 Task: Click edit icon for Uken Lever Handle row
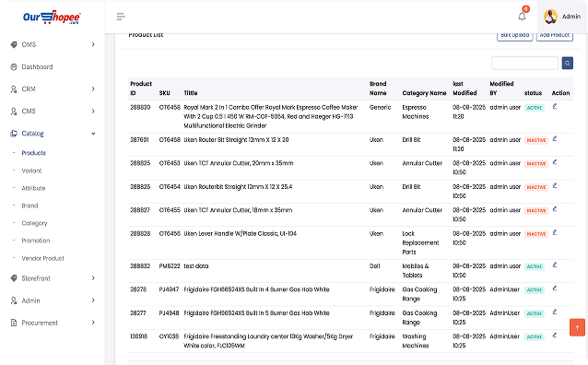(x=555, y=232)
